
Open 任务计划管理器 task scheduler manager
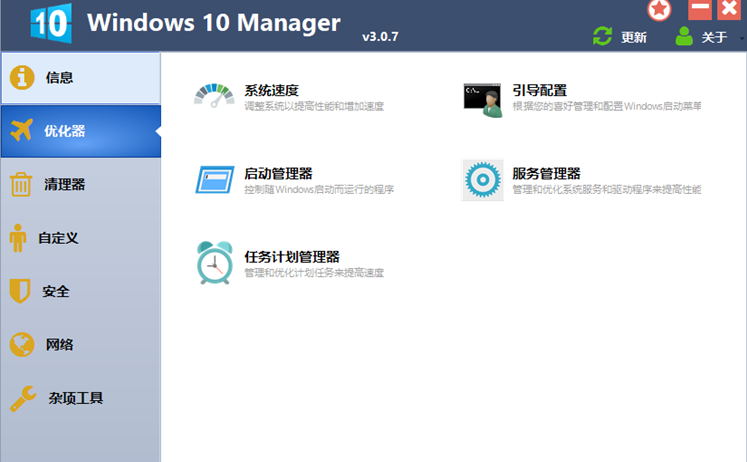coord(292,257)
